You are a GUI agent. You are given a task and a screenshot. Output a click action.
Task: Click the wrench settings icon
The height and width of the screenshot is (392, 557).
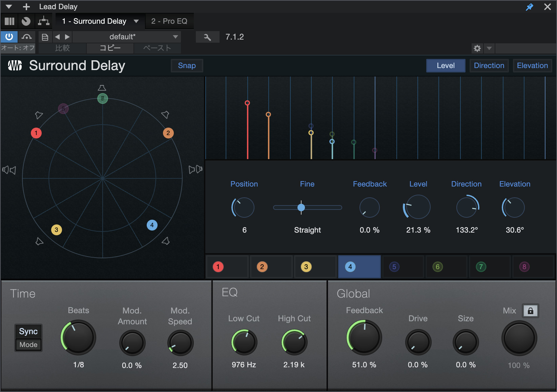click(207, 37)
